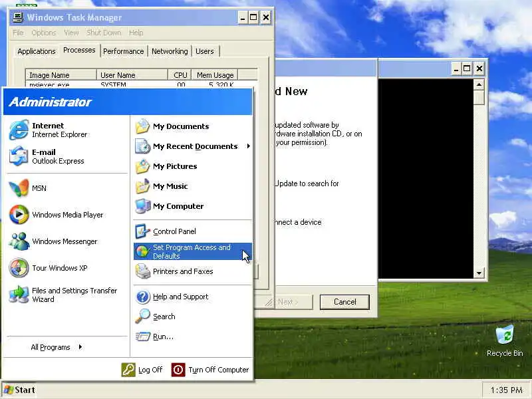Image resolution: width=532 pixels, height=399 pixels.
Task: Click the Administrator user name header
Action: click(x=51, y=102)
